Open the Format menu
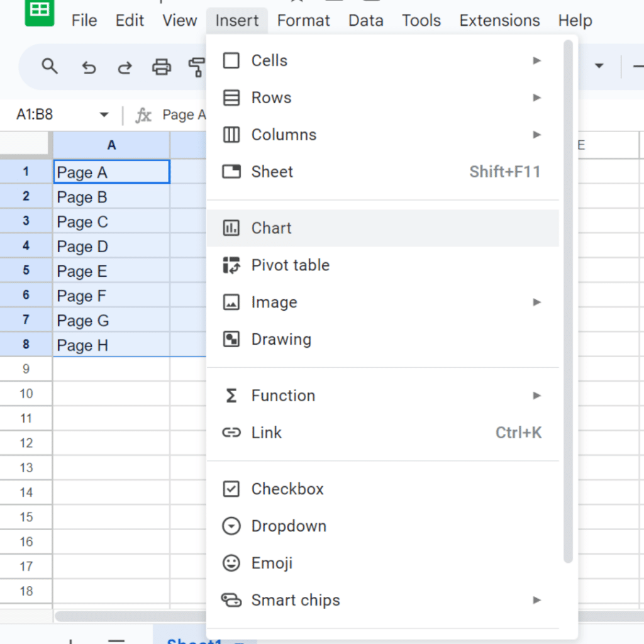644x644 pixels. [303, 21]
